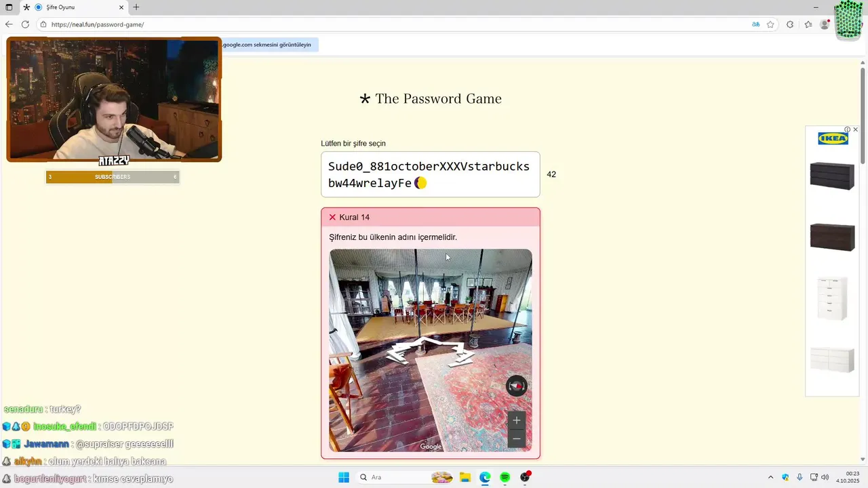Zoom in on the Street View
The width and height of the screenshot is (868, 488).
(x=517, y=420)
